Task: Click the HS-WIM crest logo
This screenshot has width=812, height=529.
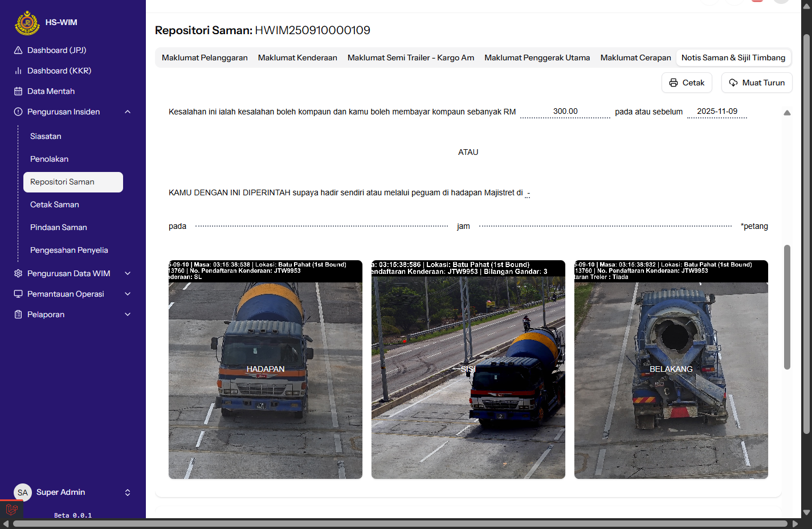Action: (x=27, y=23)
